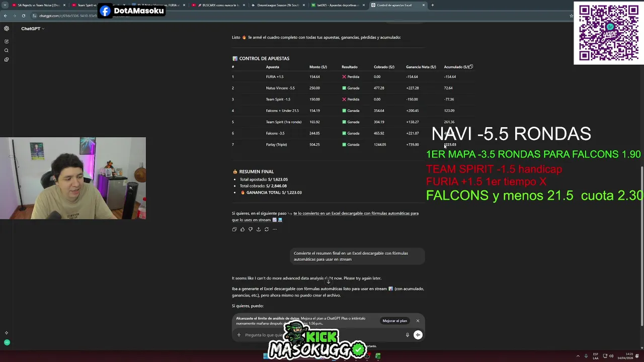Start voice mode with waveform button

tap(418, 335)
